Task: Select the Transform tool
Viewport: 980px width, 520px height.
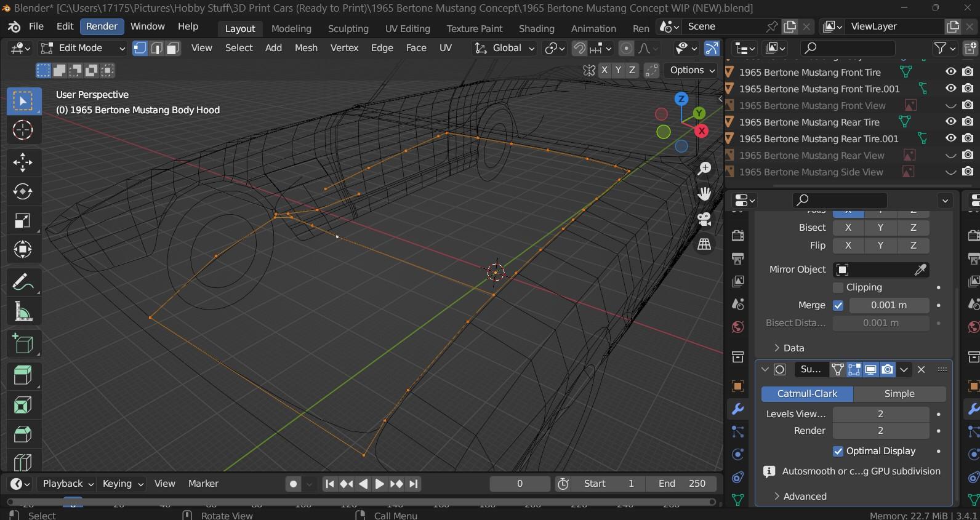Action: [x=23, y=249]
